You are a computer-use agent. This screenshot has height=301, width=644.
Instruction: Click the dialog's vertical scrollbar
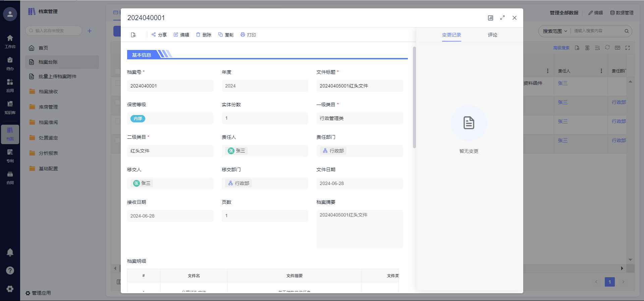point(414,97)
